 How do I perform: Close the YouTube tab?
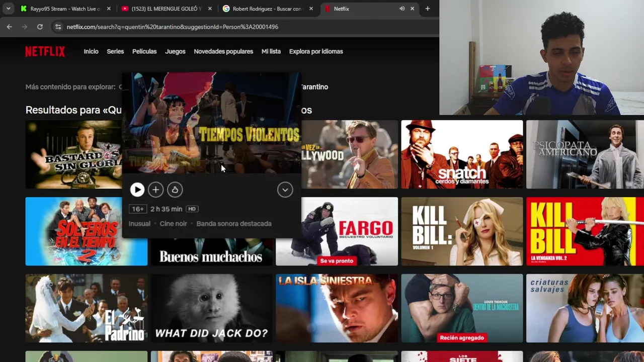click(x=210, y=9)
